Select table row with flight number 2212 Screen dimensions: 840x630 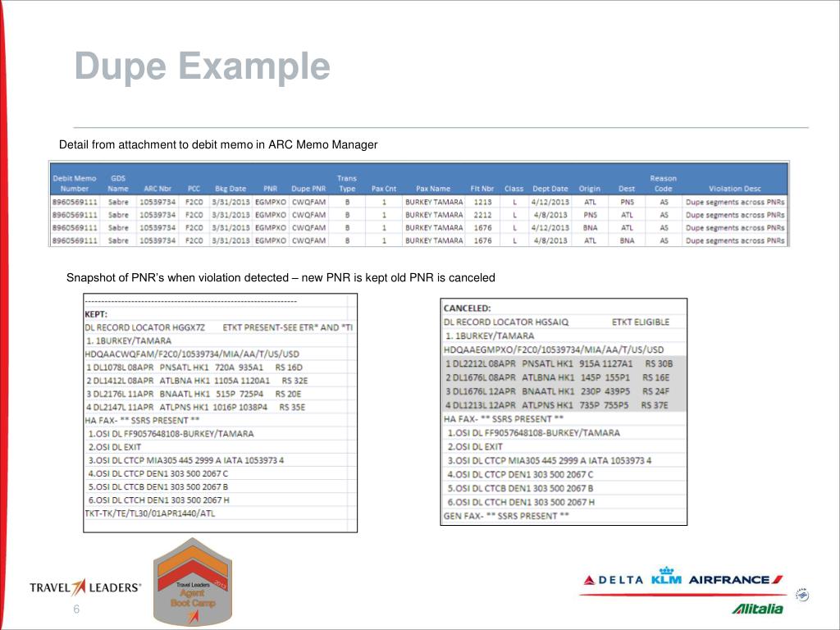pos(419,215)
